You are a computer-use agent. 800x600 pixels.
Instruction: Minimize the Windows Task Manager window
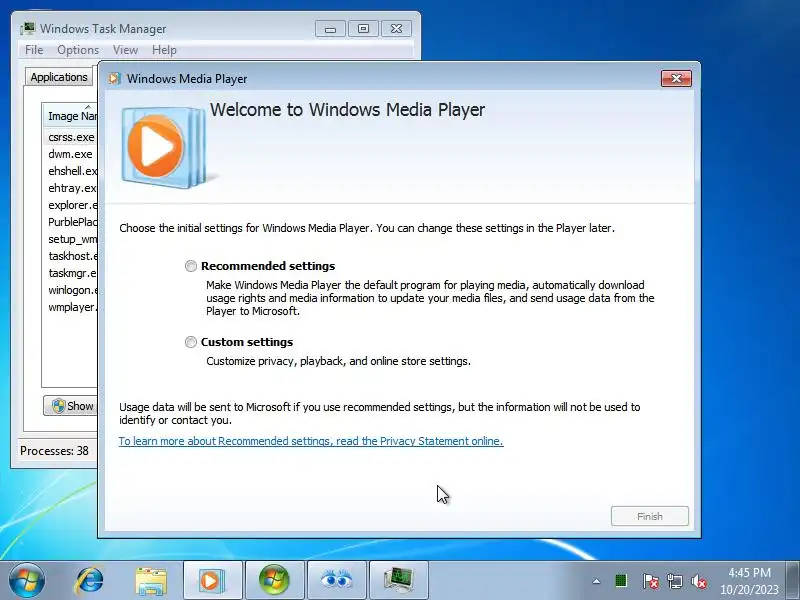click(x=330, y=29)
